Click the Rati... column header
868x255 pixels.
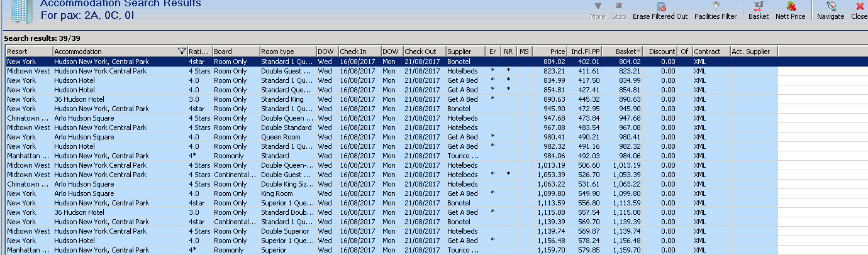click(199, 52)
